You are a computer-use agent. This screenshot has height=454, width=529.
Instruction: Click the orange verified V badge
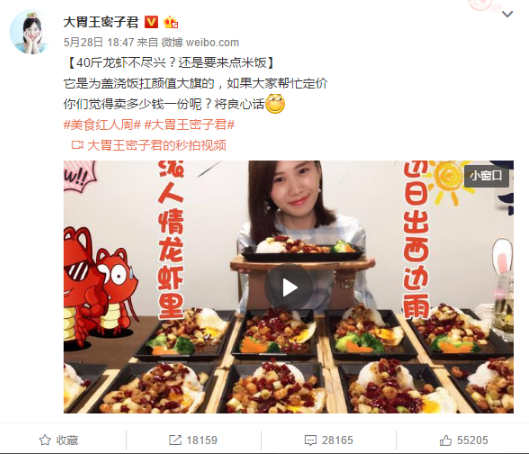(151, 23)
